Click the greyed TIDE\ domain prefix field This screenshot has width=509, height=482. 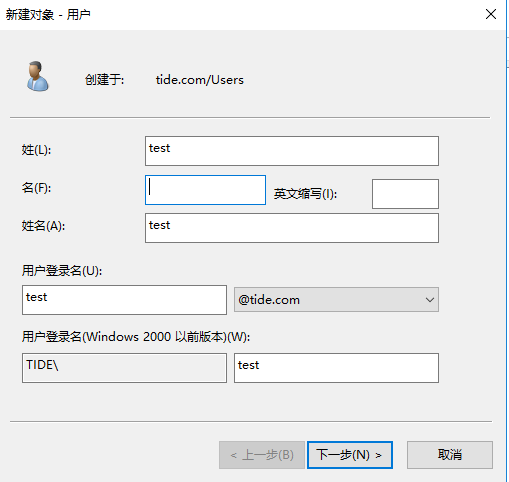(124, 368)
